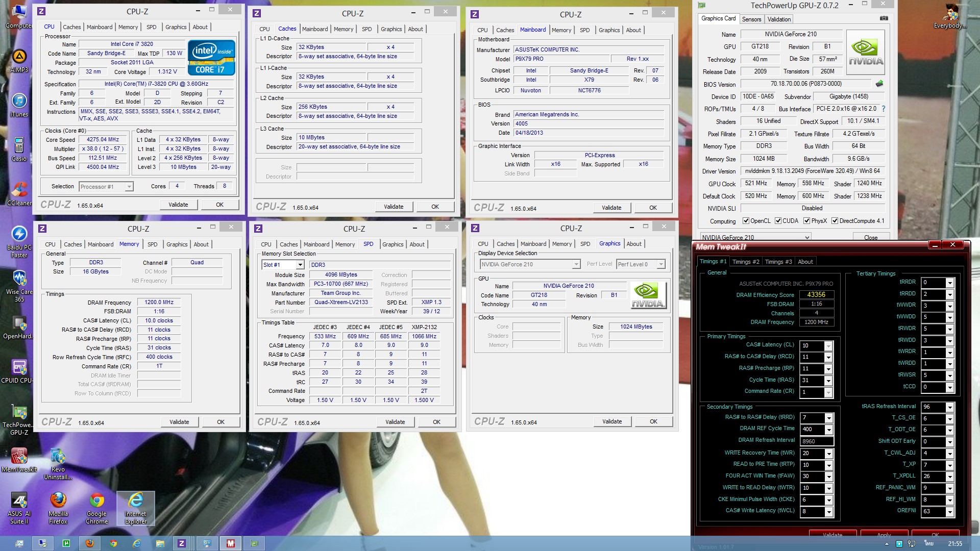Switch to the Sensors tab in GPU-Z
Viewport: 980px width, 551px height.
(751, 19)
